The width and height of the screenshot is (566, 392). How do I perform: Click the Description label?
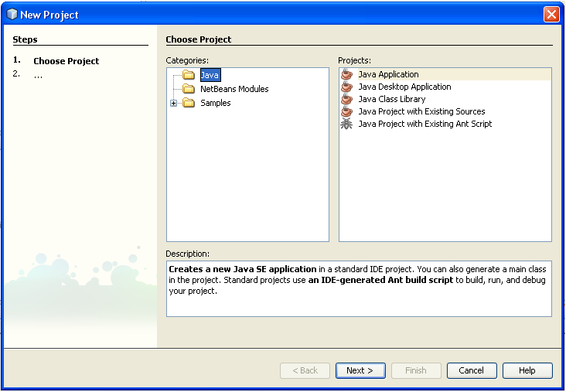pyautogui.click(x=187, y=254)
